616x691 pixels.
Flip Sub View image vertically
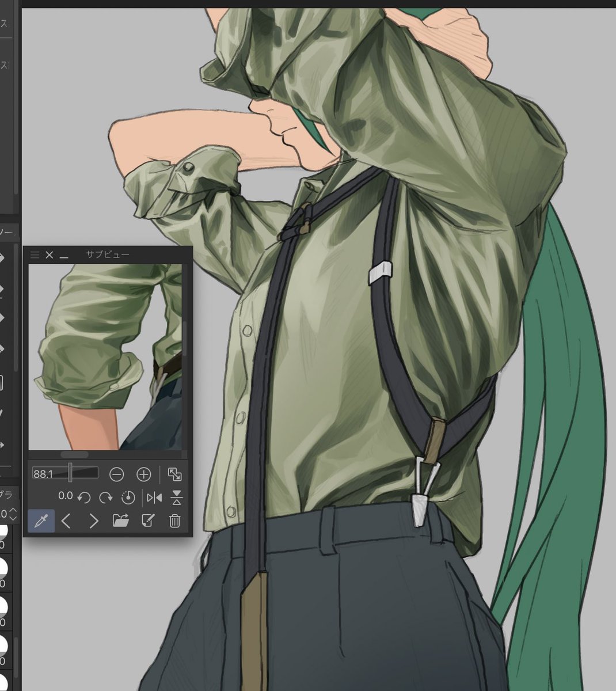pyautogui.click(x=177, y=498)
